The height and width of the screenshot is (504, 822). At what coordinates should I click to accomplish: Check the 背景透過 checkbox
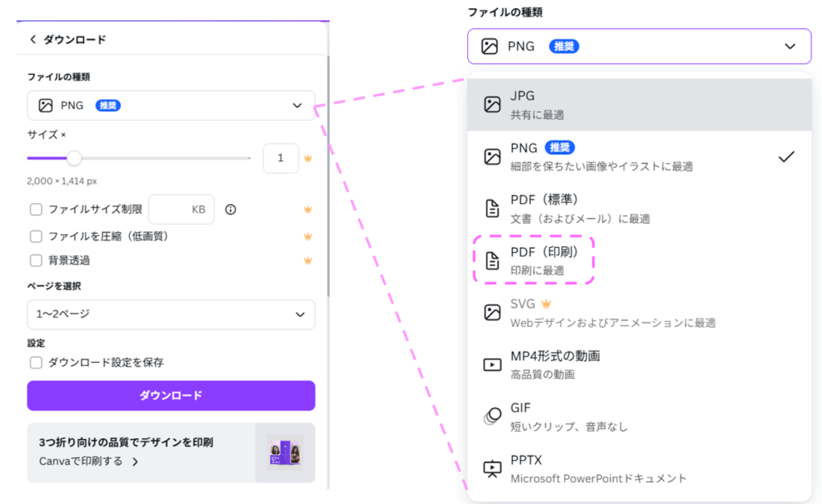point(36,260)
